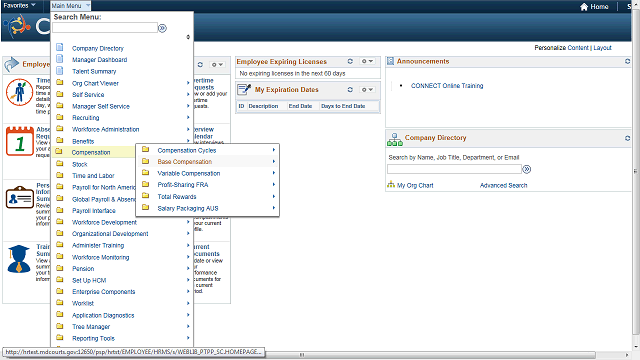Click the Absence calendar icon
This screenshot has width=640, height=360.
pos(20,141)
